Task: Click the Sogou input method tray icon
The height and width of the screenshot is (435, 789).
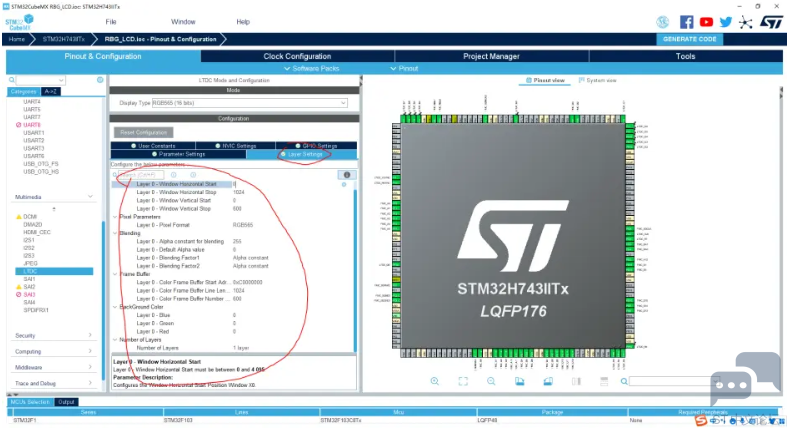Action: click(x=701, y=420)
